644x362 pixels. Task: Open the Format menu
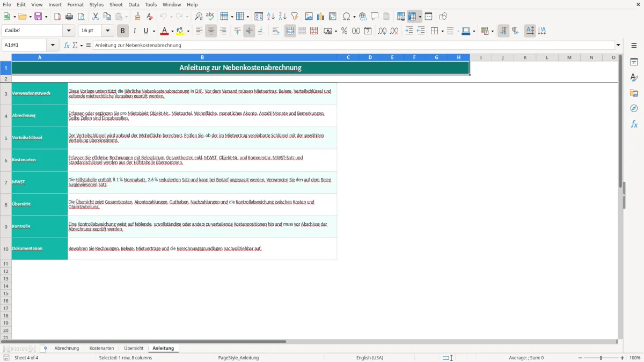[x=76, y=4]
